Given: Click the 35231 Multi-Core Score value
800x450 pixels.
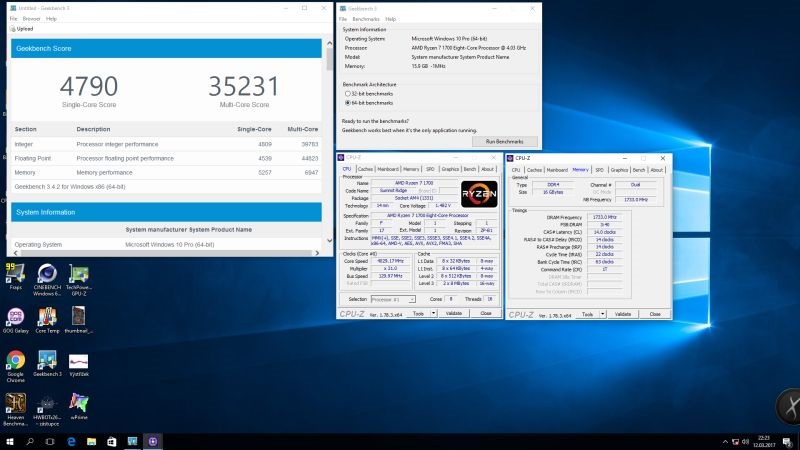Looking at the screenshot, I should click(244, 86).
